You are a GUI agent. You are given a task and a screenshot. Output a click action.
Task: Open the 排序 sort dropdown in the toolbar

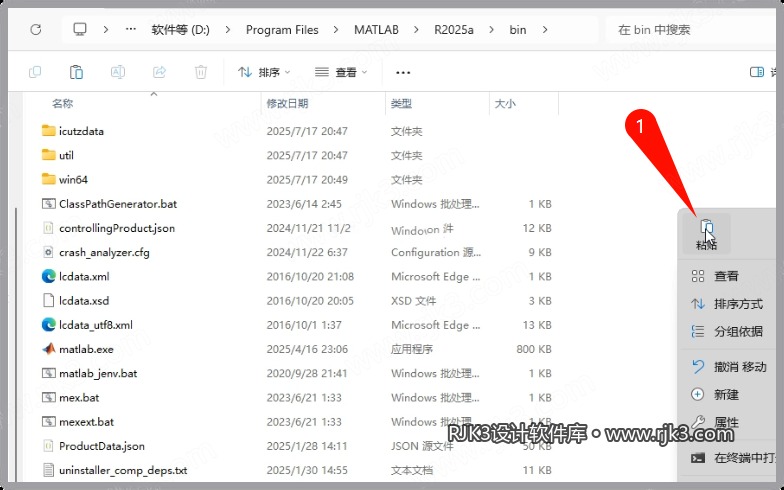point(264,72)
